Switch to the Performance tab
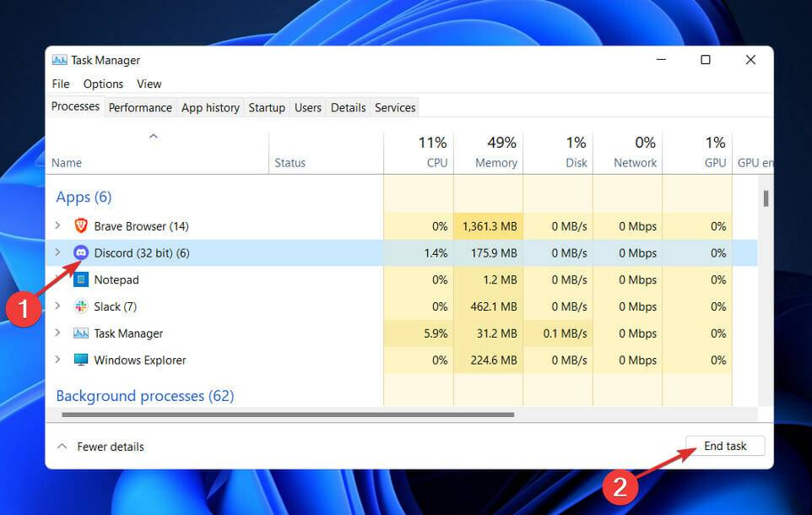This screenshot has width=812, height=515. (140, 107)
